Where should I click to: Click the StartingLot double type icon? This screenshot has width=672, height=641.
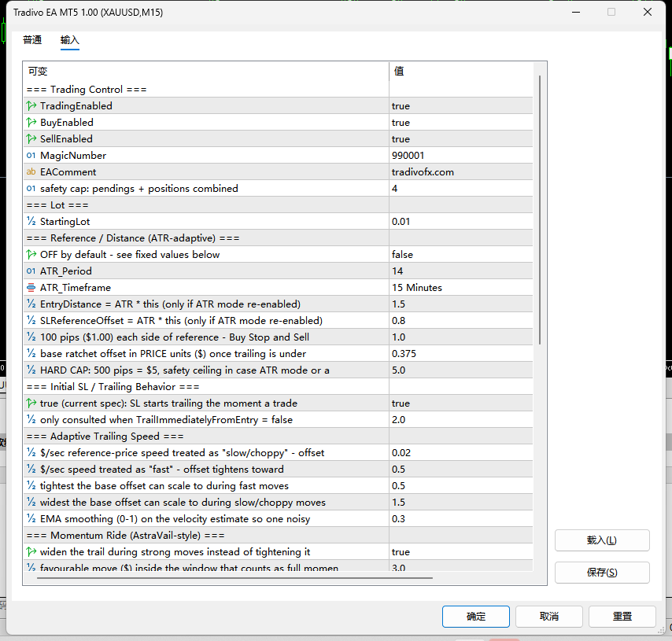[31, 221]
